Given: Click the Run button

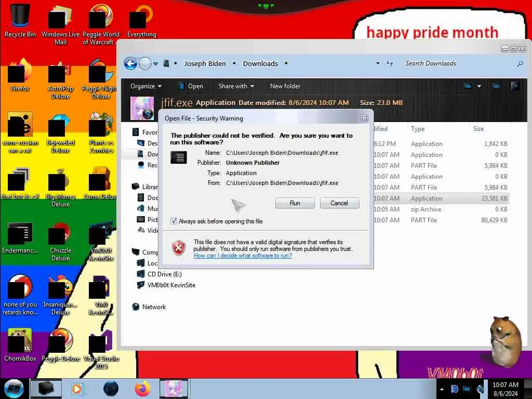Looking at the screenshot, I should (x=295, y=203).
